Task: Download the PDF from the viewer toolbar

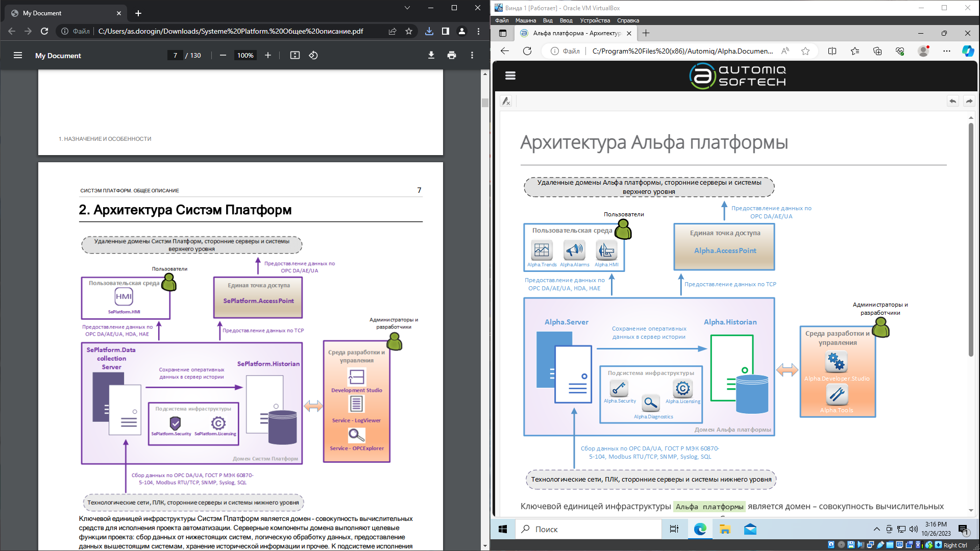Action: (x=431, y=55)
